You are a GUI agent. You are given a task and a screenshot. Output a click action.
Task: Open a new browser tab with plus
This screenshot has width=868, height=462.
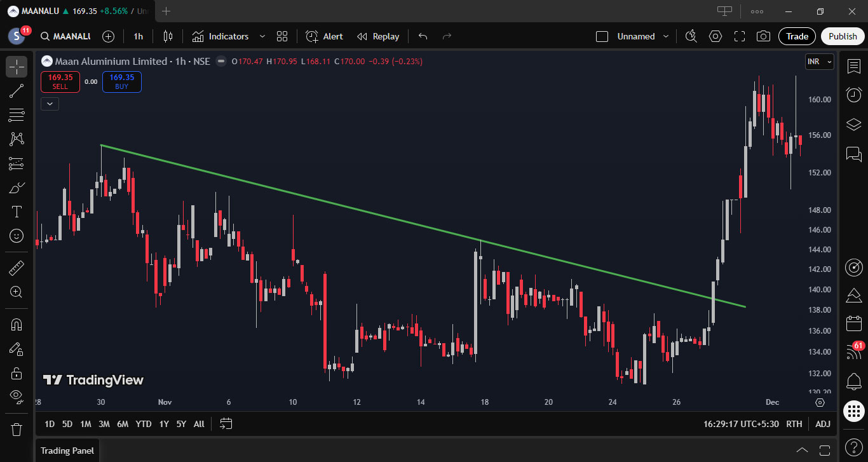(166, 11)
